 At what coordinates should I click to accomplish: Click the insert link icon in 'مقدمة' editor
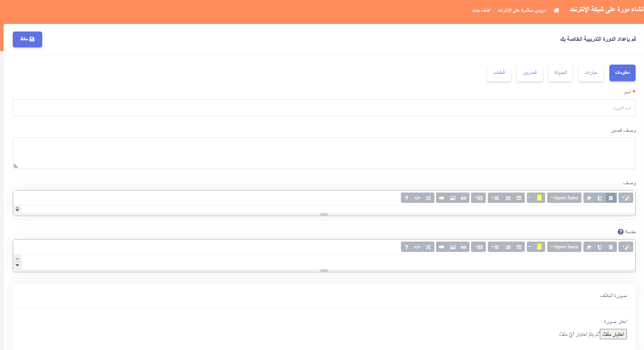463,247
